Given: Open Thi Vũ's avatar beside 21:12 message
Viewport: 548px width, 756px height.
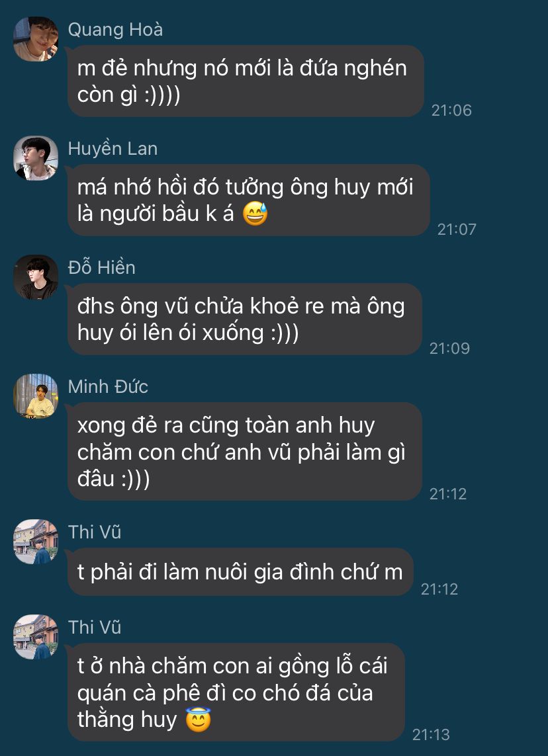Looking at the screenshot, I should coord(36,542).
